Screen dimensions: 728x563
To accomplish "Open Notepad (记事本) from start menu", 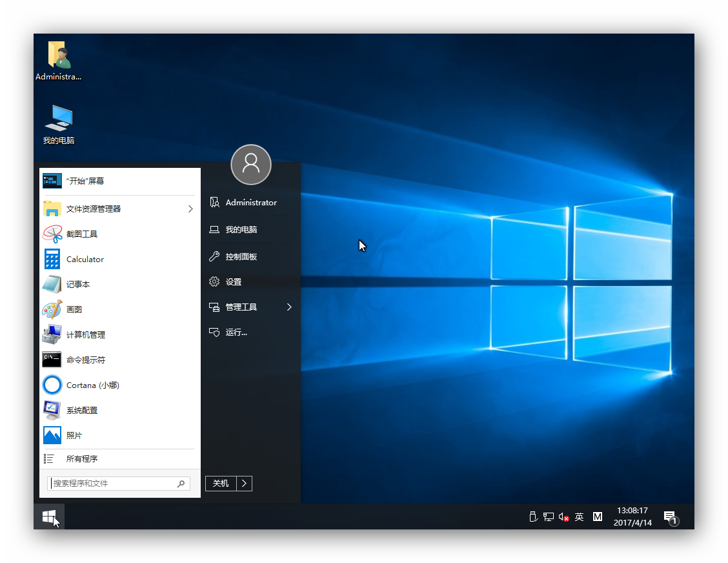I will pos(52,284).
